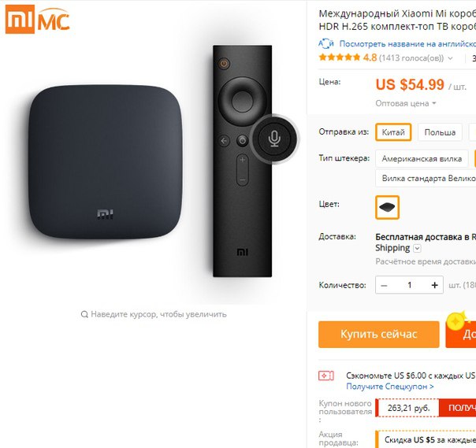Click the microphone button on remote image
This screenshot has height=448, width=476.
pos(274,139)
